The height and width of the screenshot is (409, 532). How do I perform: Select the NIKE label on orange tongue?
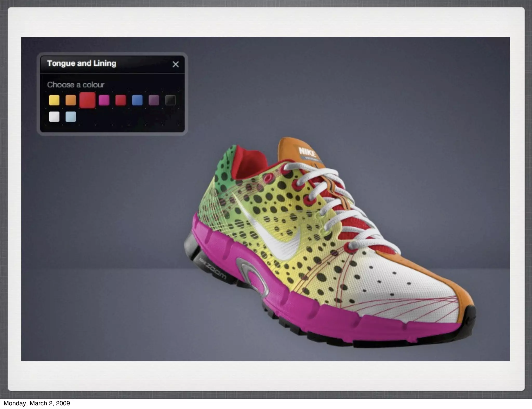pos(307,152)
